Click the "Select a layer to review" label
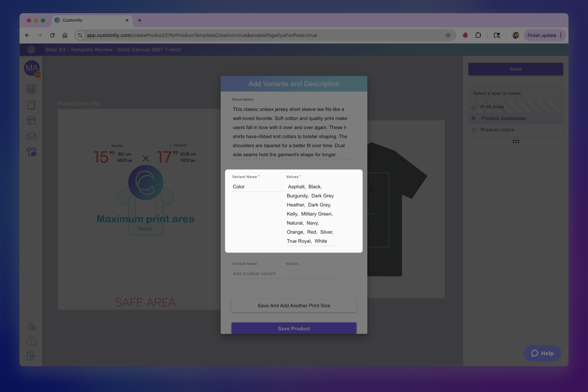This screenshot has width=588, height=392. click(x=497, y=93)
